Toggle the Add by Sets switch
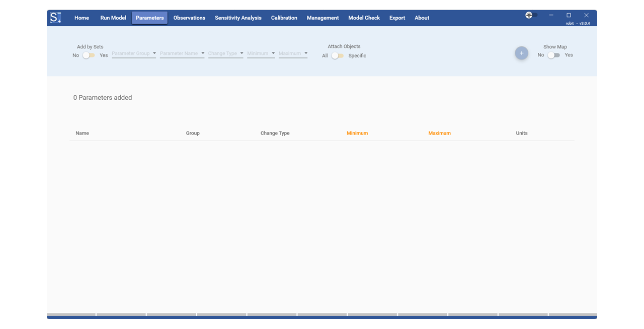Viewport: 644px width, 329px height. tap(89, 55)
